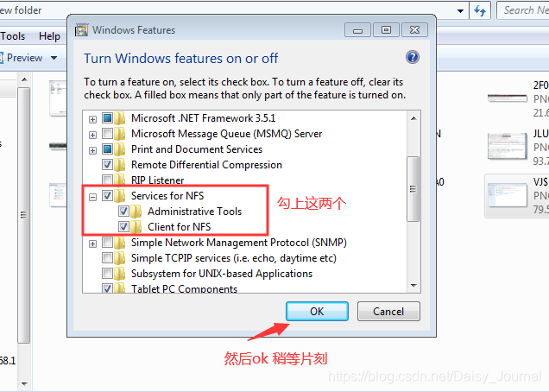Enable the Simple TCPIP services checkbox

click(108, 258)
